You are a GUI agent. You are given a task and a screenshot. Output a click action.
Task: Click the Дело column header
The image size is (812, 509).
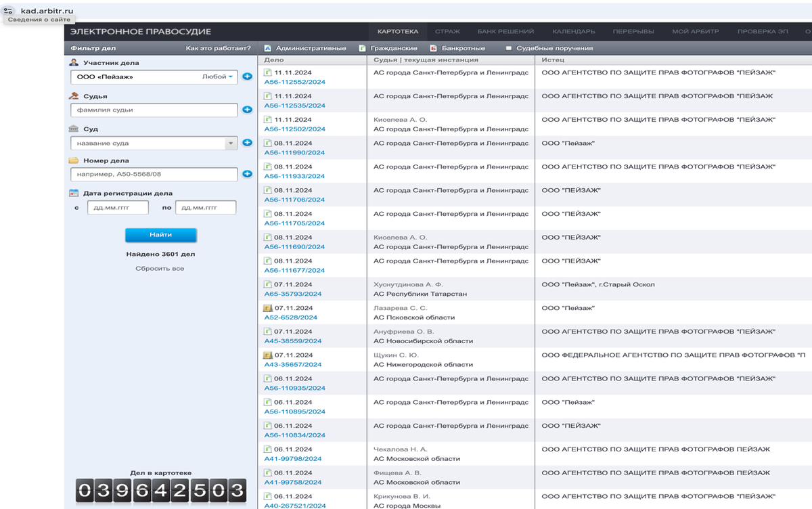(274, 60)
